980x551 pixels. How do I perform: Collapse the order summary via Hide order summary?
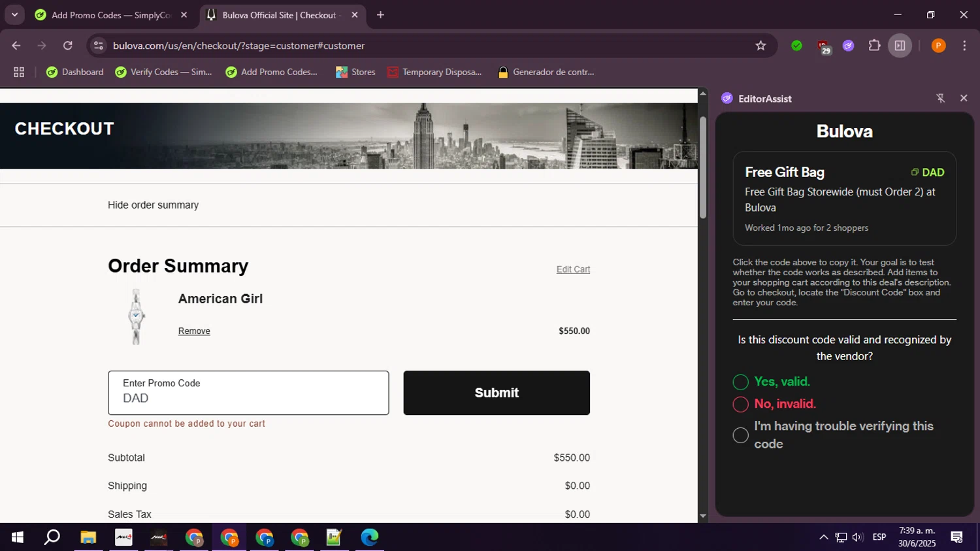pos(153,205)
